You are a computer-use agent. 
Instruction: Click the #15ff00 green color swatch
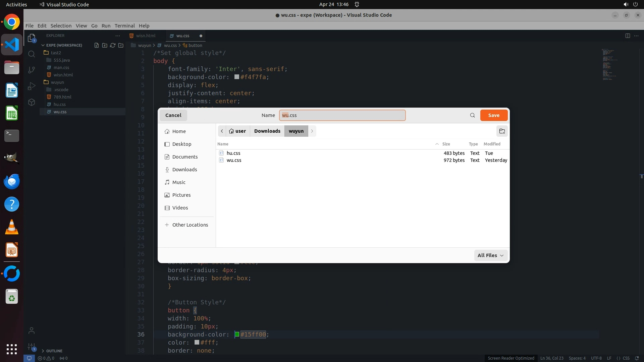(237, 334)
